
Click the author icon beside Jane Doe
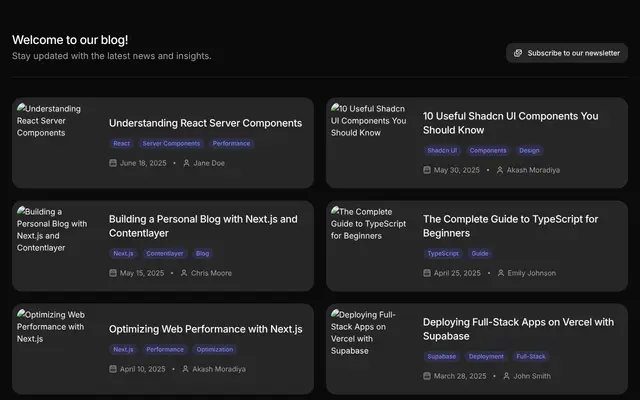[187, 163]
